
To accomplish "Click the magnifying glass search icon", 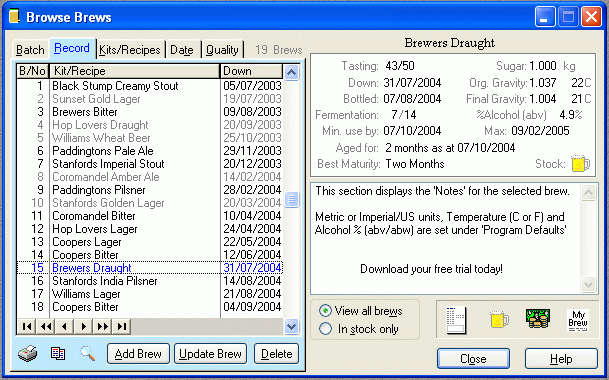I will point(88,353).
